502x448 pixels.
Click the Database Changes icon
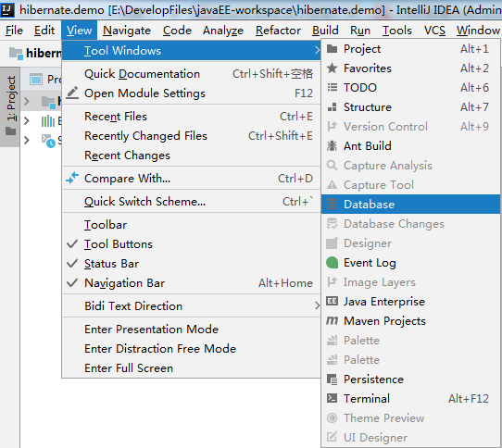pos(332,224)
